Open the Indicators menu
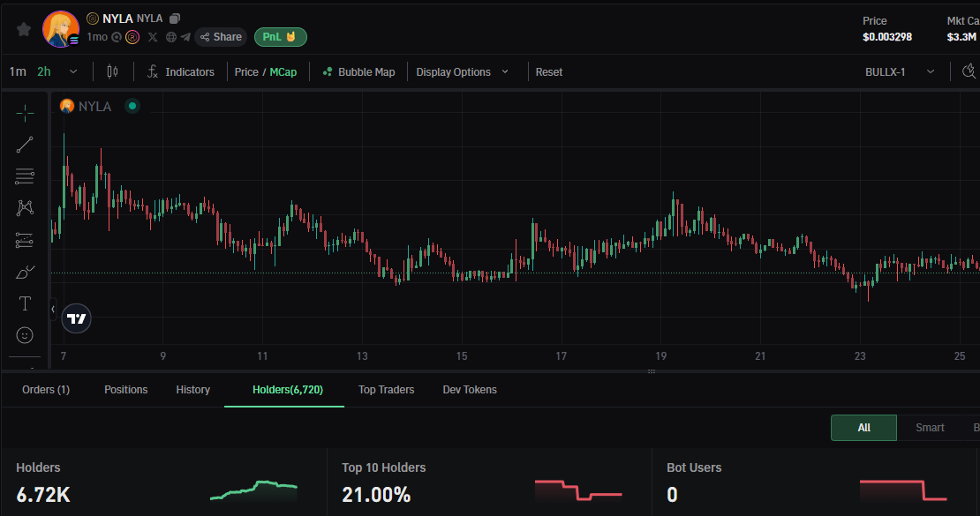The image size is (980, 516). [181, 71]
